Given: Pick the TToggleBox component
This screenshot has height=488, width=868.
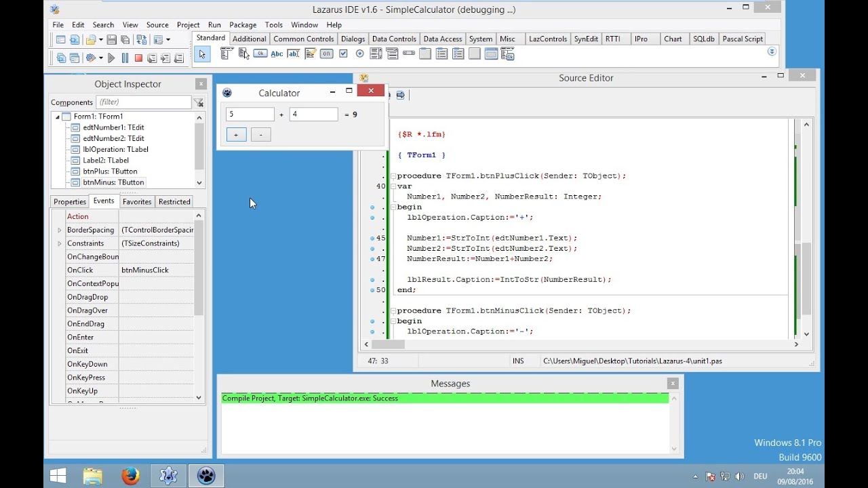Looking at the screenshot, I should pyautogui.click(x=326, y=54).
